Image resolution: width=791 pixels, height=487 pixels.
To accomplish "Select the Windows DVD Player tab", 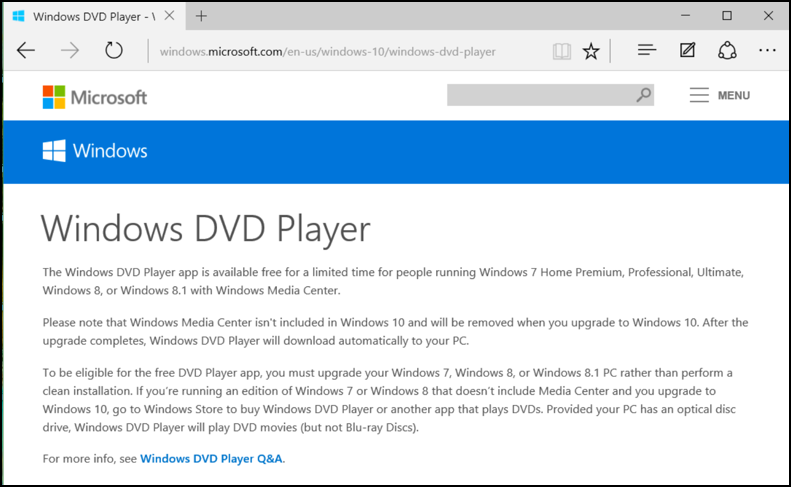I will (x=94, y=16).
